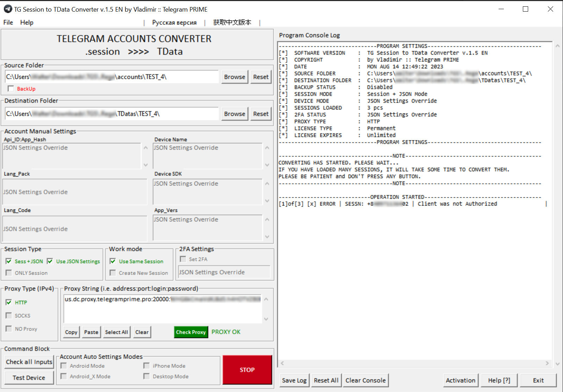
Task: Save the console log
Action: pos(294,380)
